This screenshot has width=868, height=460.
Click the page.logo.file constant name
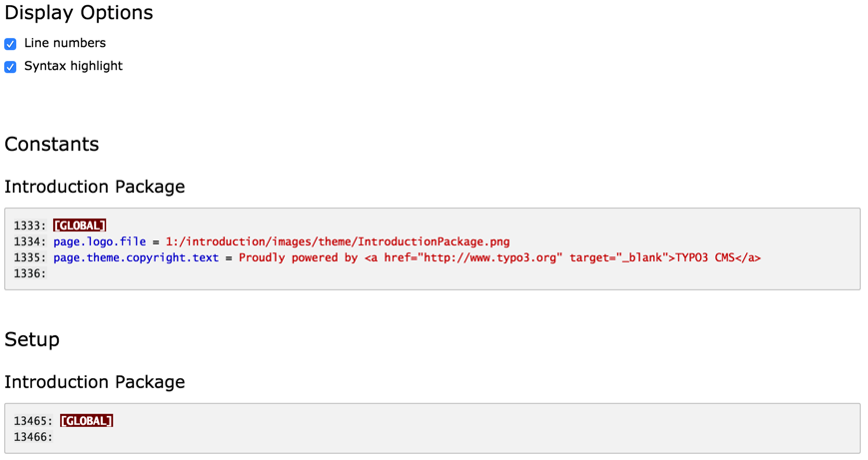(x=100, y=241)
